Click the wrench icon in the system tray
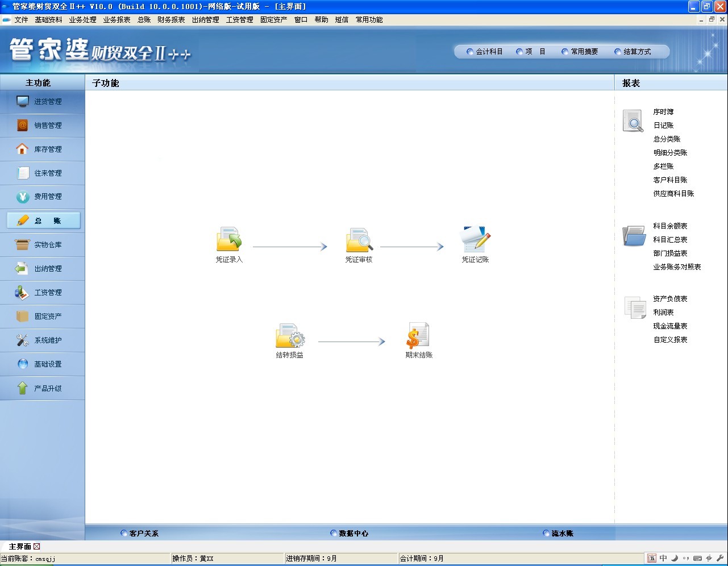The width and height of the screenshot is (728, 566). [x=720, y=558]
